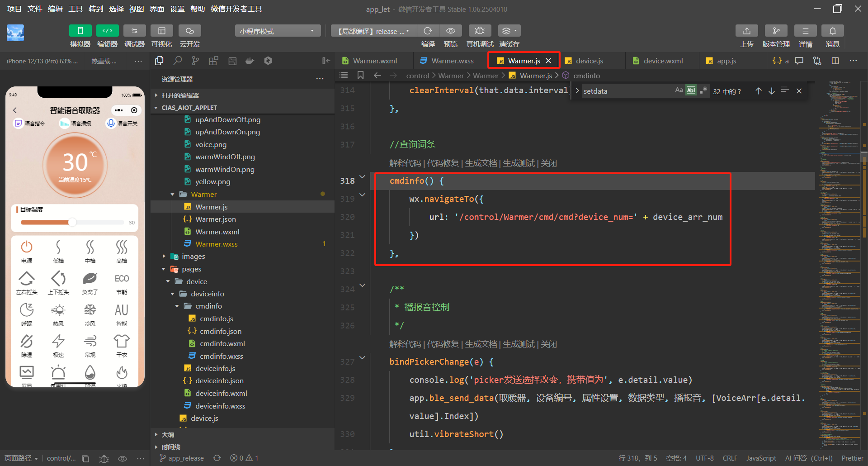Open version management icon

click(776, 31)
